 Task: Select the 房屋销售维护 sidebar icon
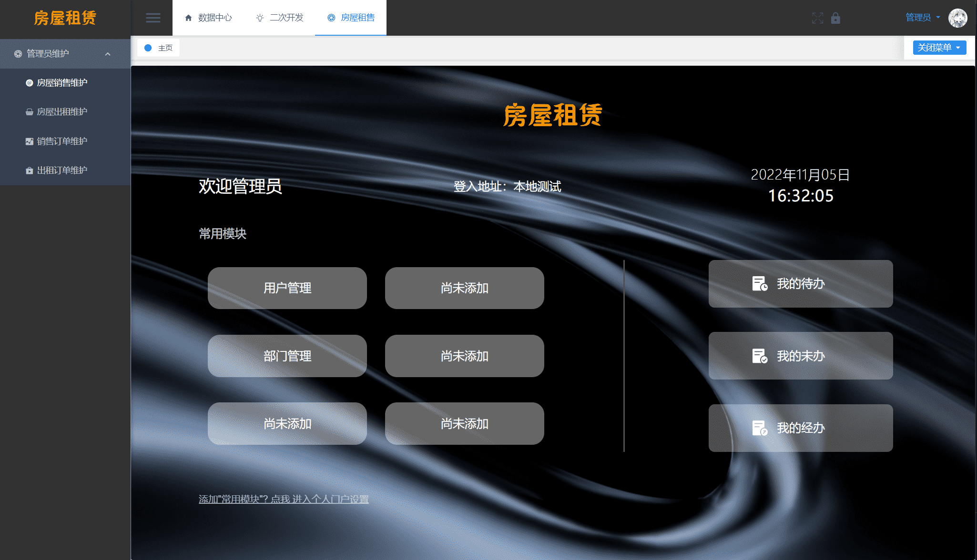coord(29,82)
